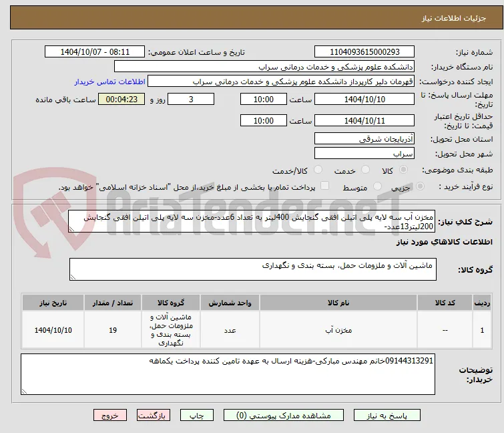Click the نام کالا column header

point(338,303)
